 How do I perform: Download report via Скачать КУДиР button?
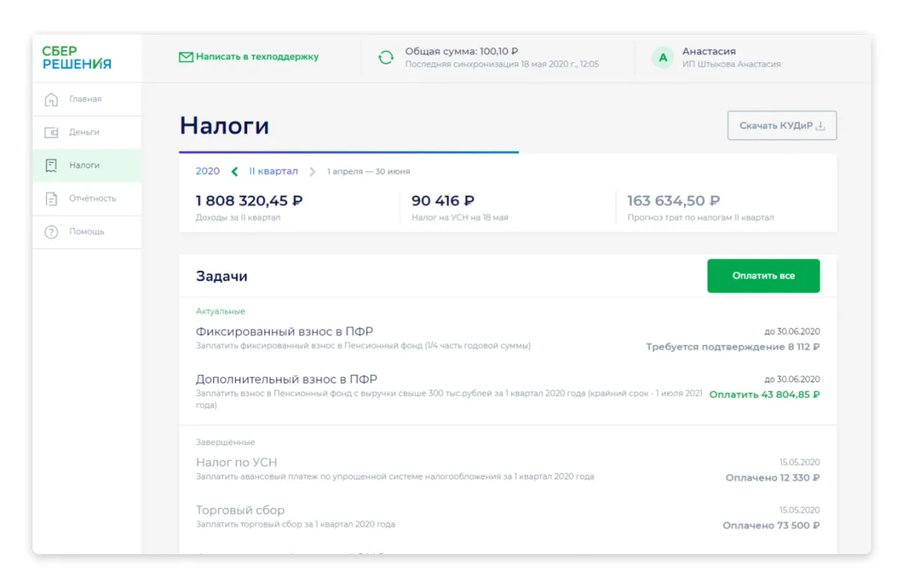(782, 126)
